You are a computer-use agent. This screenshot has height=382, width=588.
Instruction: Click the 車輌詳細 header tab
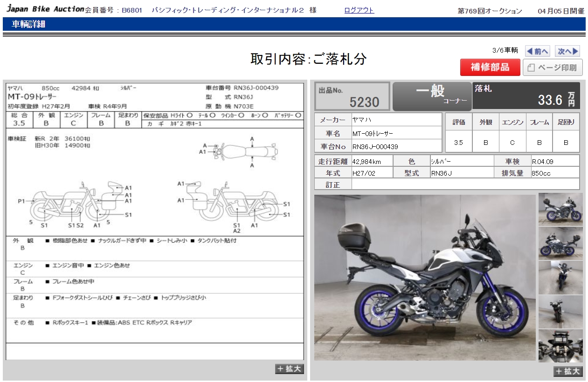point(29,24)
